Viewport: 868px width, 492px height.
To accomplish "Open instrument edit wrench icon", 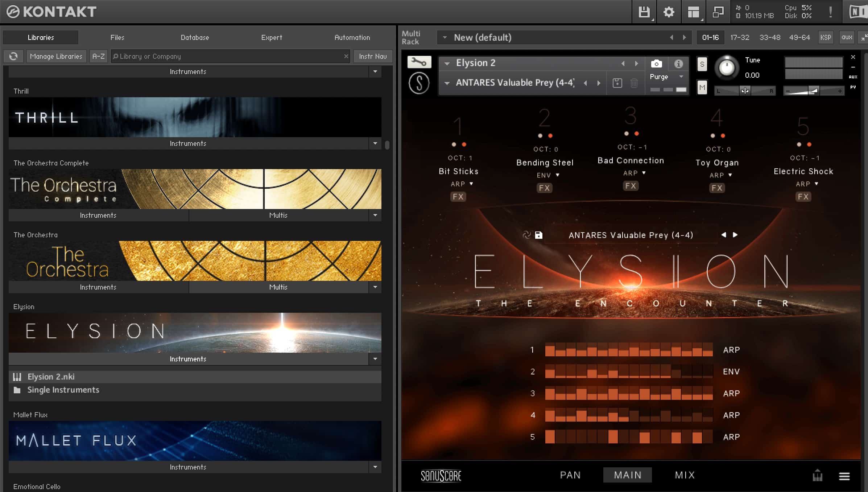I will pyautogui.click(x=419, y=62).
